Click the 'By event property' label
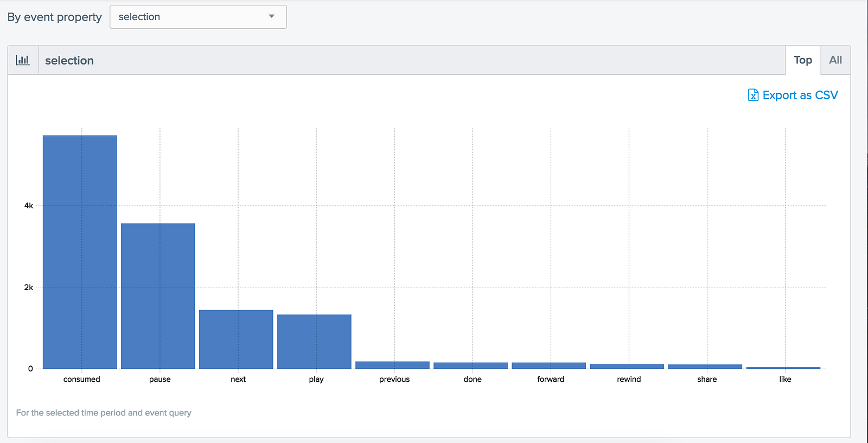 [x=55, y=17]
